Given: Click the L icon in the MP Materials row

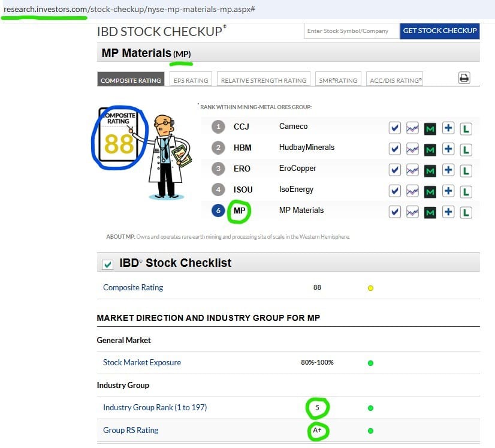Looking at the screenshot, I should coord(466,213).
